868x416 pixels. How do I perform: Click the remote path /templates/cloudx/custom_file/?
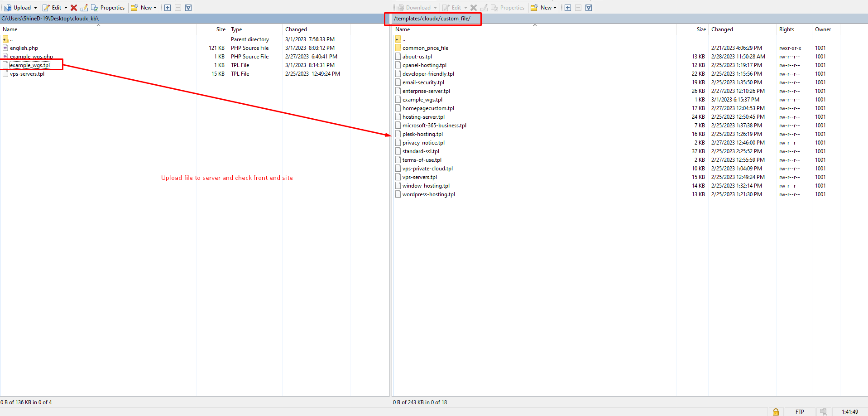tap(432, 19)
